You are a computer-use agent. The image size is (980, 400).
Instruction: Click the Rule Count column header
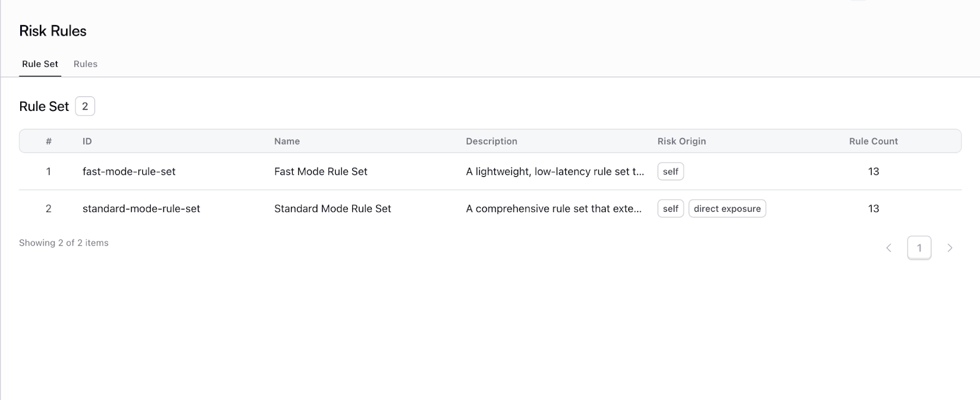point(873,141)
